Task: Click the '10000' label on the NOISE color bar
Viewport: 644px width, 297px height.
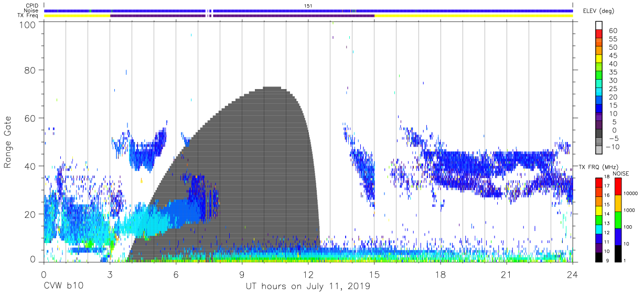Action: (630, 193)
